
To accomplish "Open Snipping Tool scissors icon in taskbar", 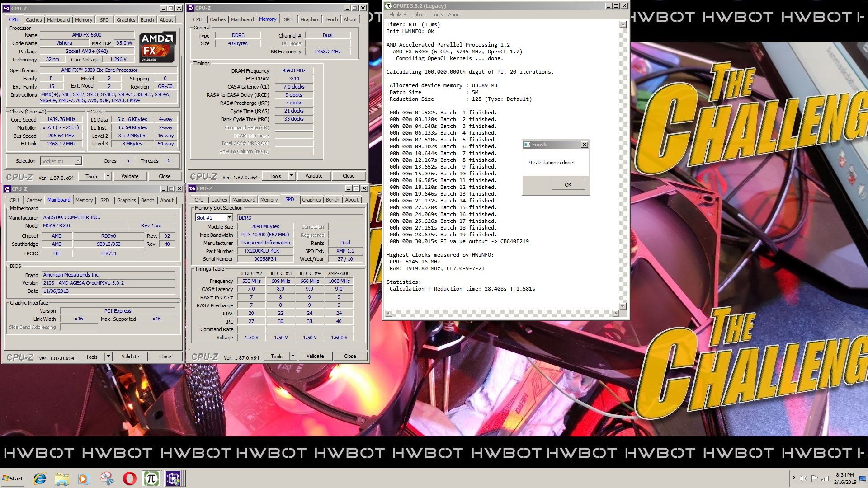I will pos(107,478).
